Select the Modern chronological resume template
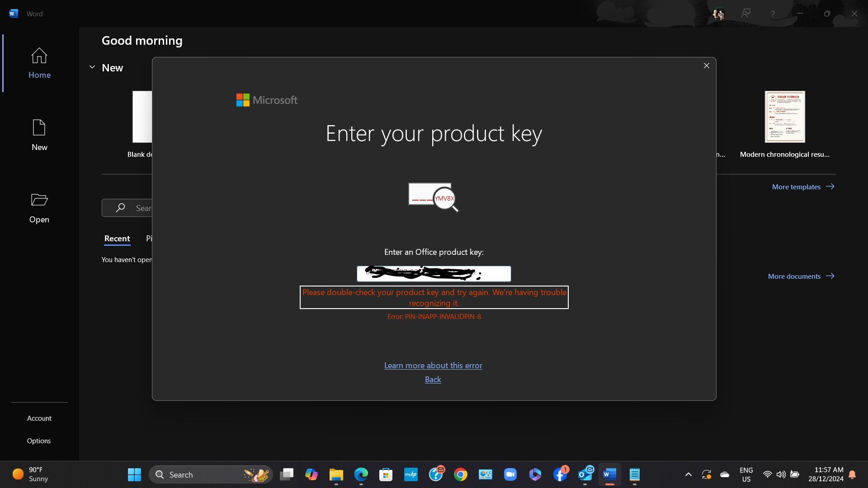Screen dimensions: 868x488 [785, 125]
